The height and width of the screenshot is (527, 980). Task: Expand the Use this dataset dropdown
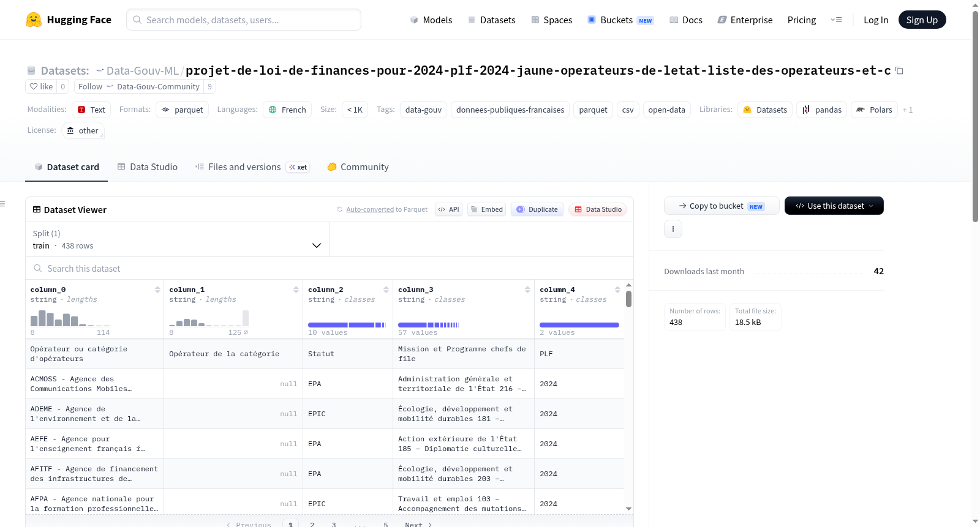click(834, 206)
